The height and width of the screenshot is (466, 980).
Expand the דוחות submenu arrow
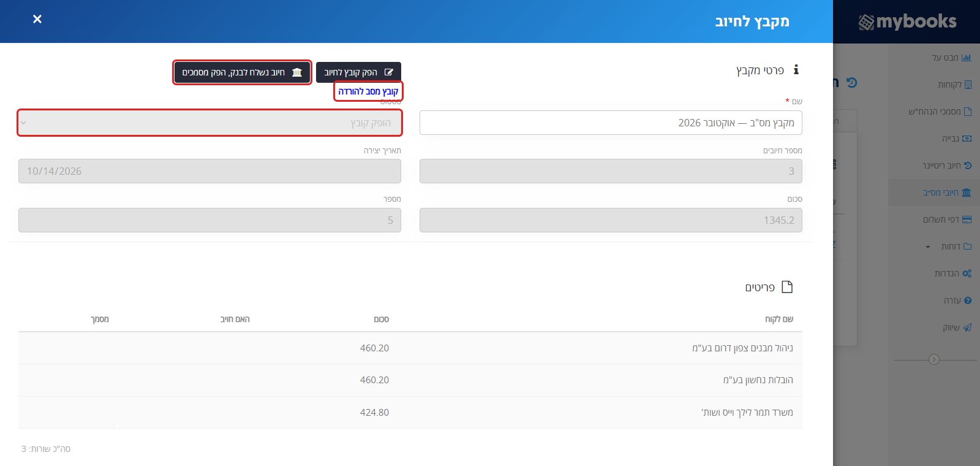tap(928, 247)
